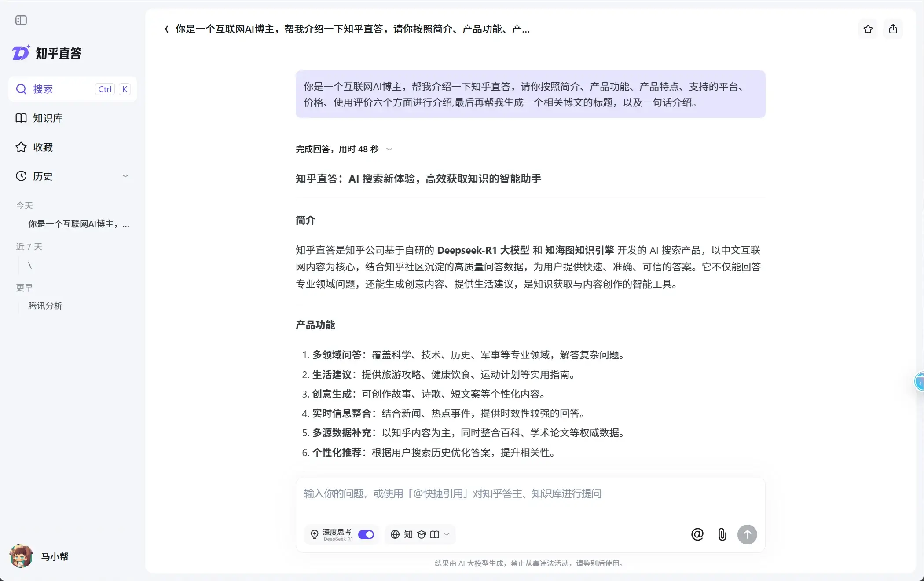Attach a file with the paperclip icon
Viewport: 924px width, 581px height.
[722, 534]
